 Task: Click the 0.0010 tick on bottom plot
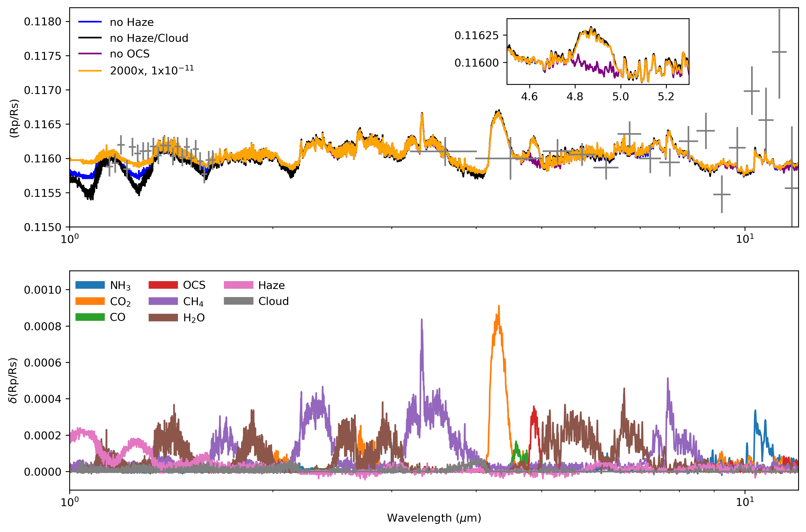click(x=43, y=290)
